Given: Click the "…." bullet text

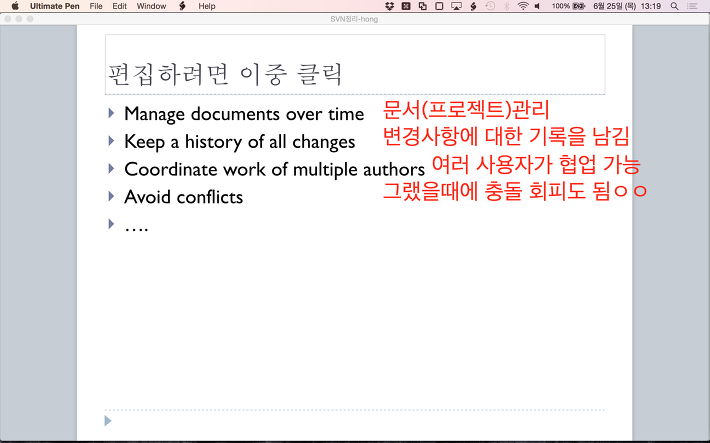Looking at the screenshot, I should [x=136, y=228].
